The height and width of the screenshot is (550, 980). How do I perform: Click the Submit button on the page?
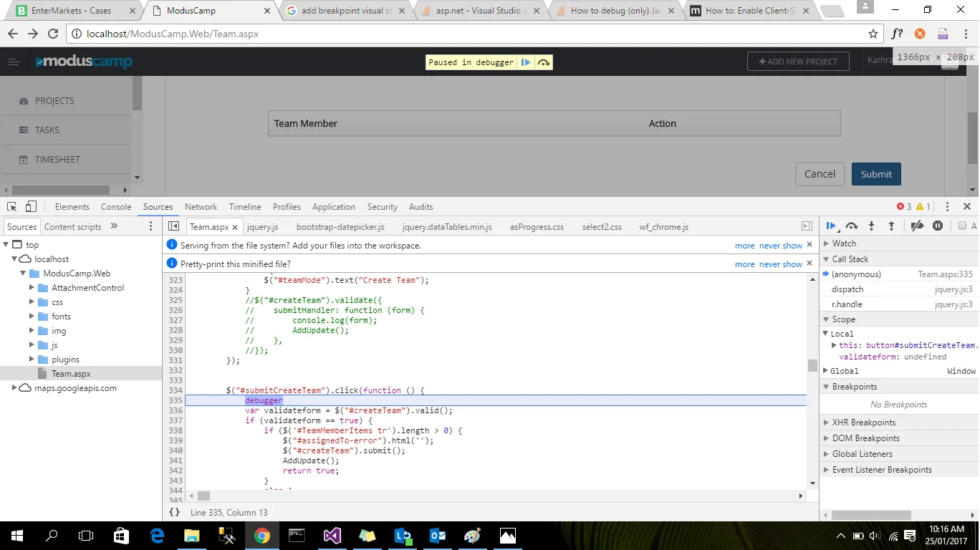pyautogui.click(x=876, y=174)
